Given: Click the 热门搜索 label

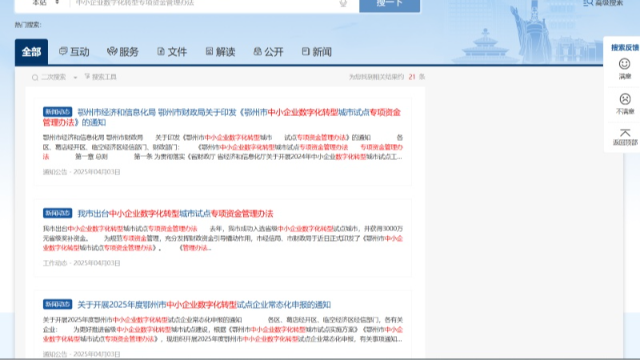Looking at the screenshot, I should (x=28, y=25).
